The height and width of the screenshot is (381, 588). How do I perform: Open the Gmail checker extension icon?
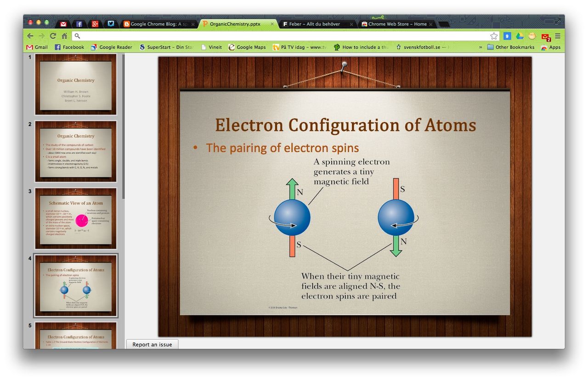point(545,36)
